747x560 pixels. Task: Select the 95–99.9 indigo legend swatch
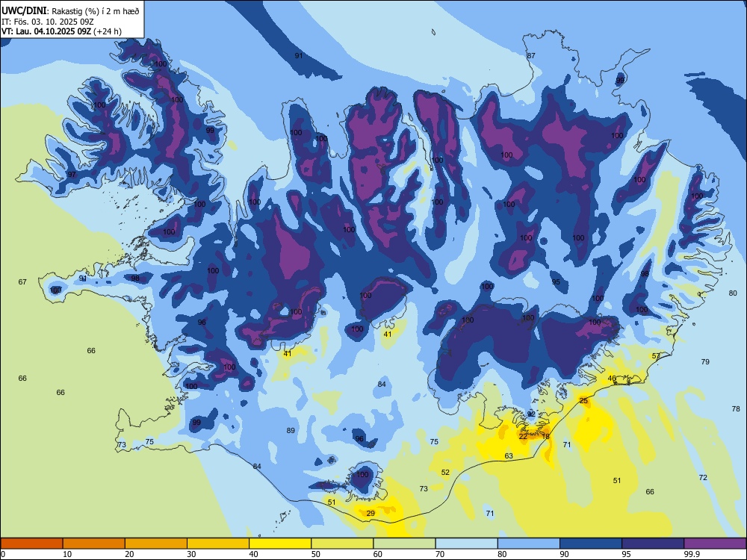pos(653,544)
